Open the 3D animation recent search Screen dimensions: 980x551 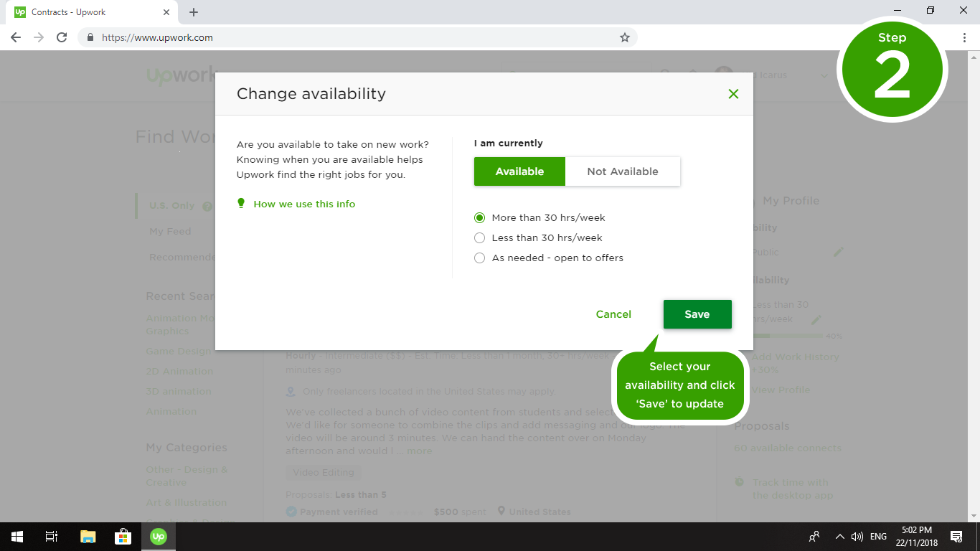(x=179, y=392)
